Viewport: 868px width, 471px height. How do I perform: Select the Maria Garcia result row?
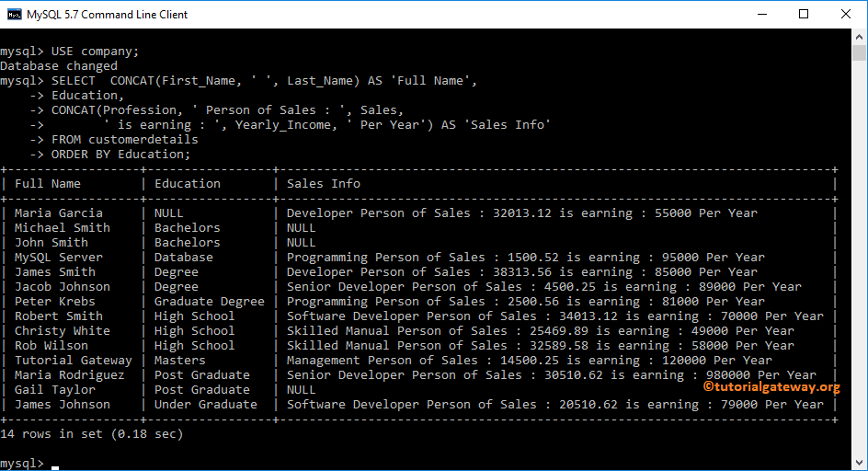click(x=59, y=213)
